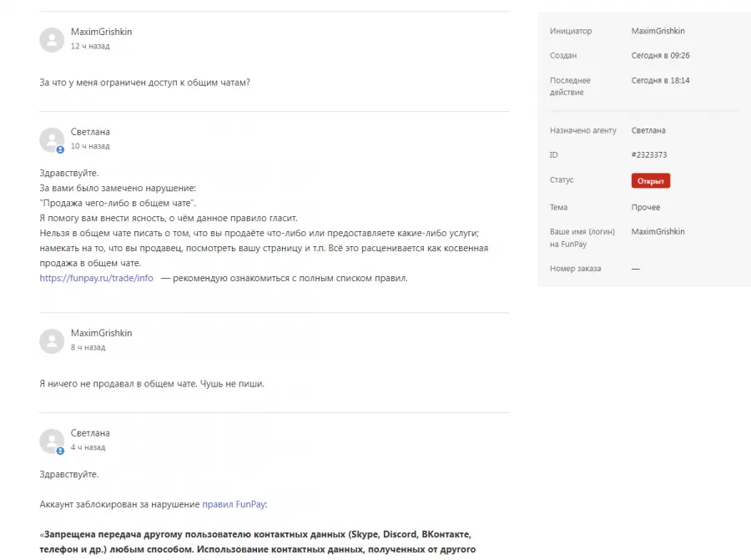Click the Номер заказа label

575,269
